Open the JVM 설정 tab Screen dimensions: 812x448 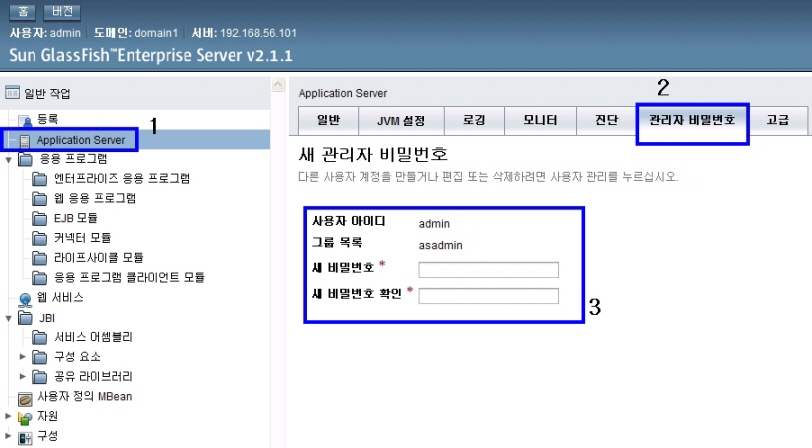(401, 120)
